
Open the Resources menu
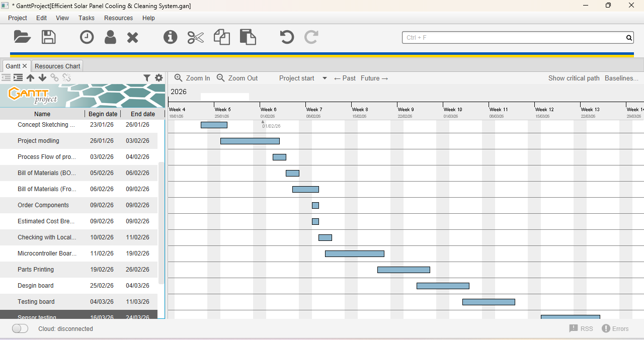[x=119, y=18]
